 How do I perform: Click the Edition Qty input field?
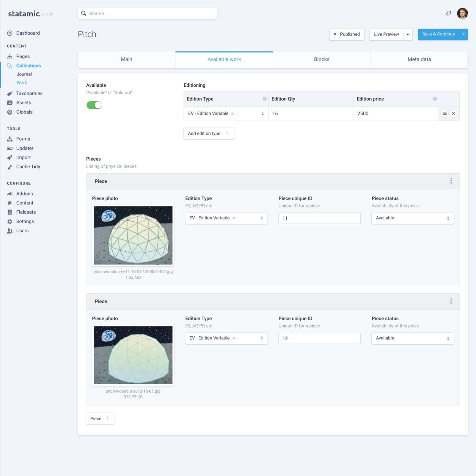[x=311, y=113]
